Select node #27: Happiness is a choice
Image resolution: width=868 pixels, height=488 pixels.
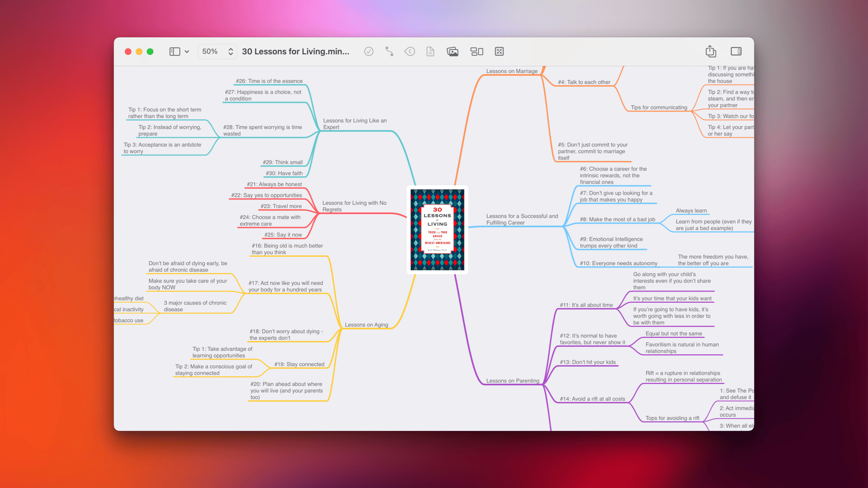(263, 95)
